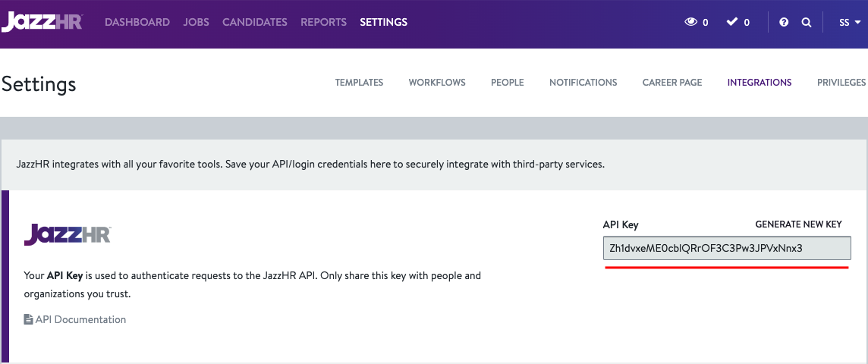
Task: Click the 'API Key' field label
Action: pyautogui.click(x=621, y=224)
